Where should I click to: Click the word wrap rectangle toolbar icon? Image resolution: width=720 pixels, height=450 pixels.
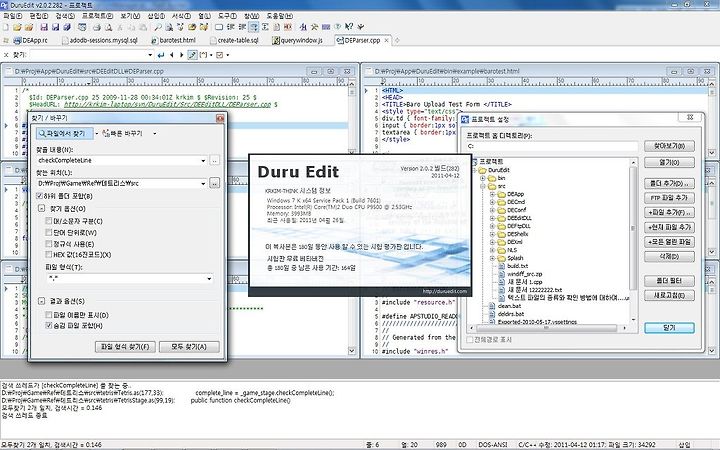pyautogui.click(x=219, y=27)
